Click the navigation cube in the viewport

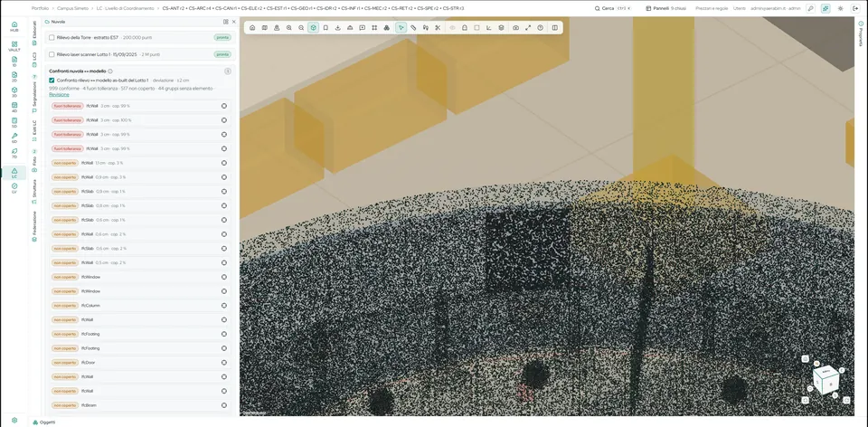(x=826, y=381)
